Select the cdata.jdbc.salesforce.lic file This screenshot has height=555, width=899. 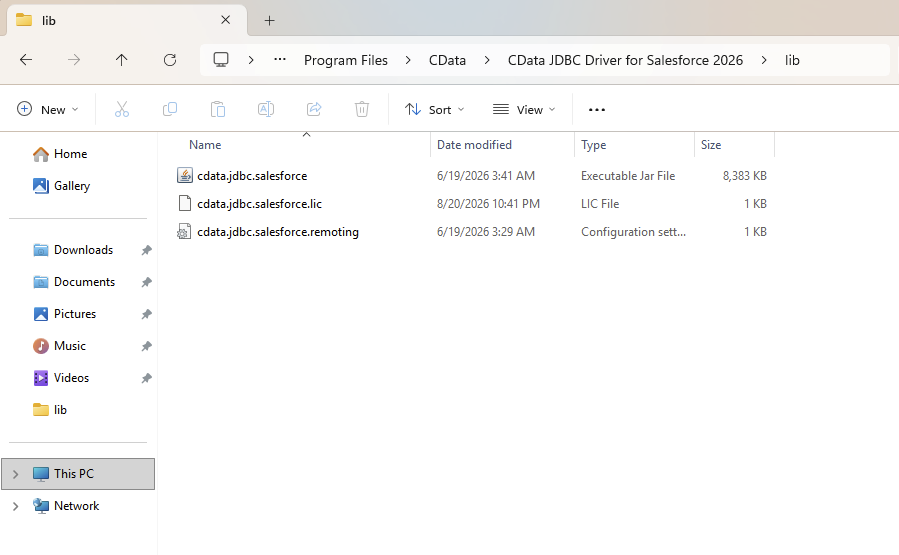click(x=259, y=204)
